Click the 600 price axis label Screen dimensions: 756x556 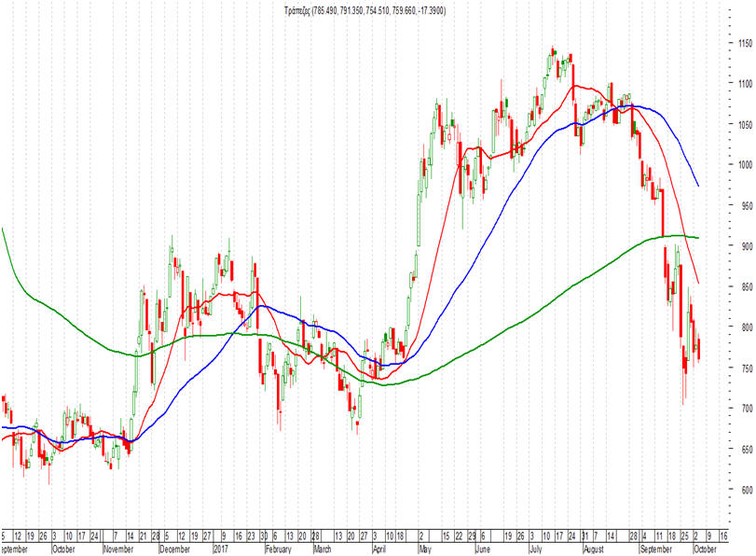[747, 490]
